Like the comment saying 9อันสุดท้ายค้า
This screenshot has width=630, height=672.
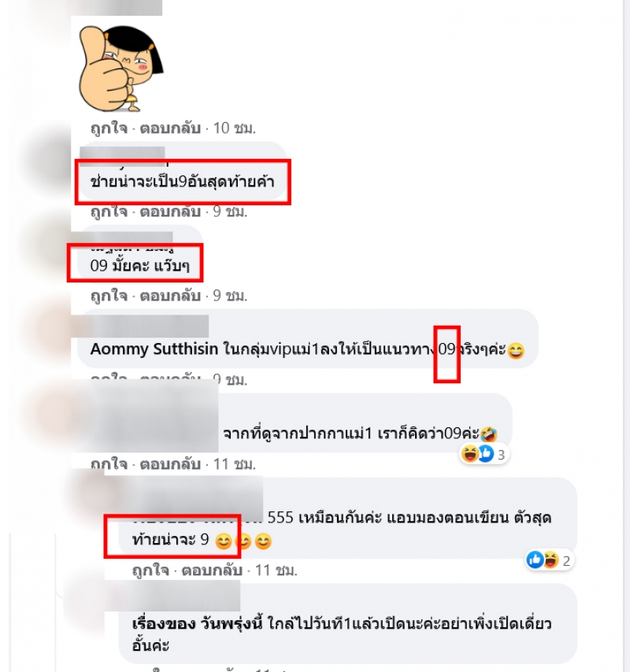(109, 212)
